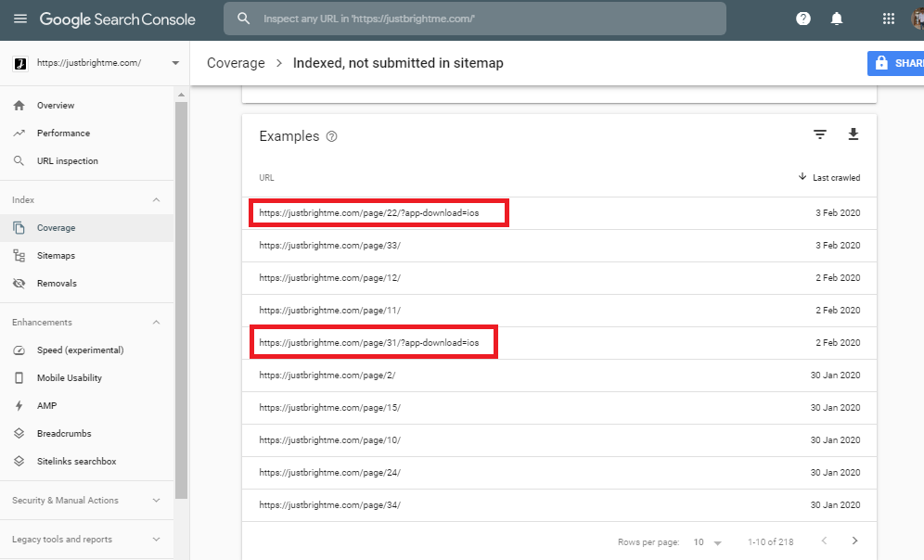The height and width of the screenshot is (560, 924).
Task: Click Google Search Console logo
Action: coord(117,19)
